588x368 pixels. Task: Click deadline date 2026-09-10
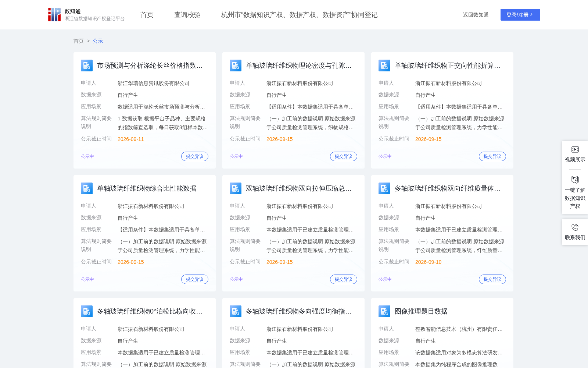(429, 262)
